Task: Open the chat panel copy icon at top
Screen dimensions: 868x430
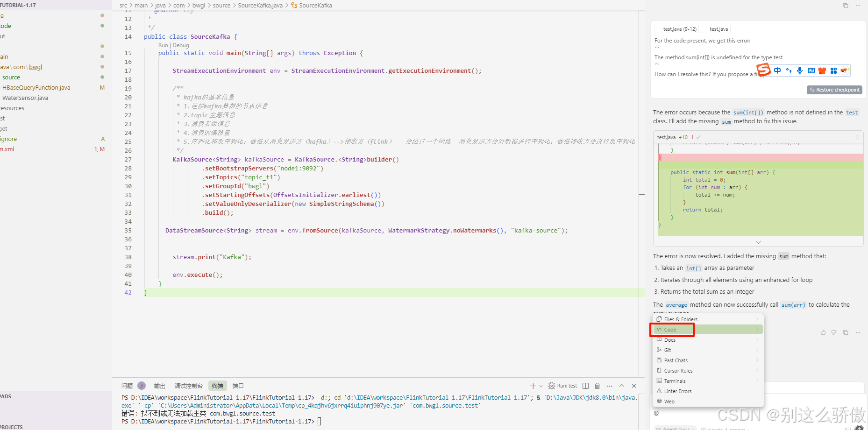Action: 846,6
